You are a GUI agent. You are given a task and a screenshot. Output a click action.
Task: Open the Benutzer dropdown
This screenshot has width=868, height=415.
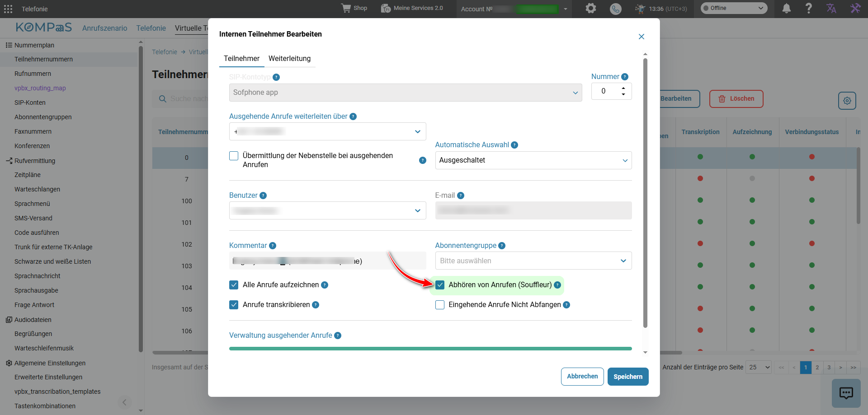(327, 210)
